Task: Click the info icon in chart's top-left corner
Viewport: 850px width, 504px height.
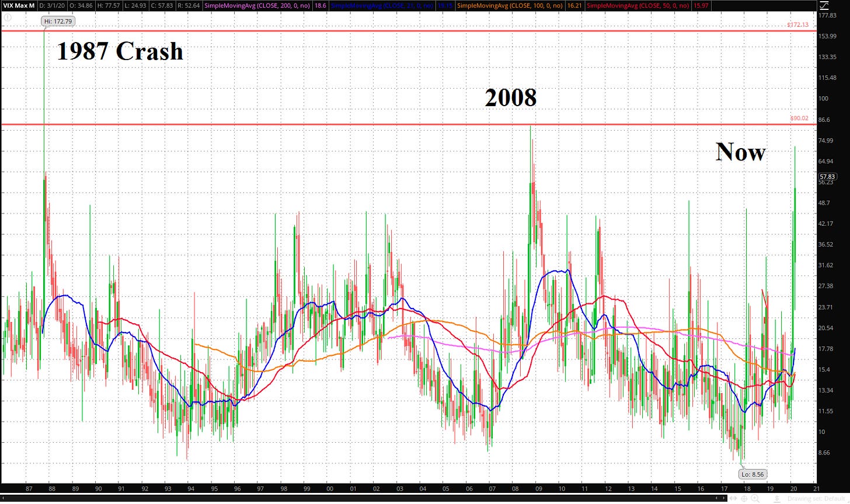Action: [8, 17]
